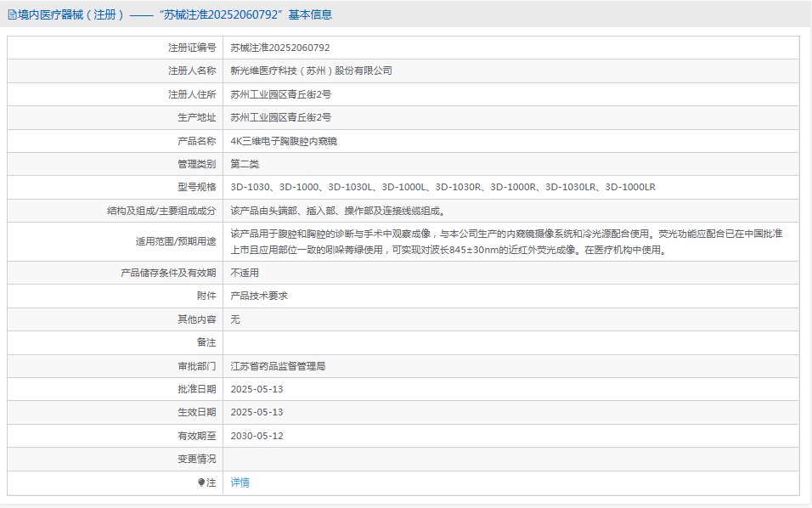This screenshot has height=508, width=812.
Task: Click approval department 江苏省药品监督管理局
Action: click(278, 366)
